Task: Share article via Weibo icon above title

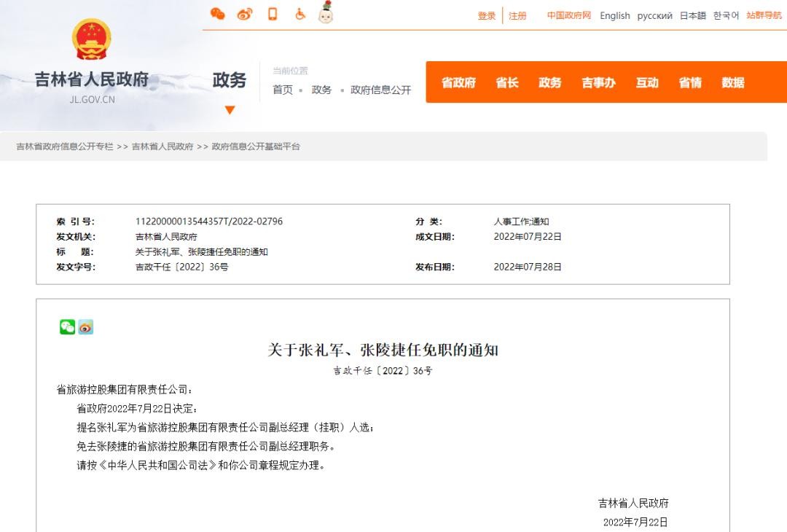Action: pyautogui.click(x=86, y=327)
